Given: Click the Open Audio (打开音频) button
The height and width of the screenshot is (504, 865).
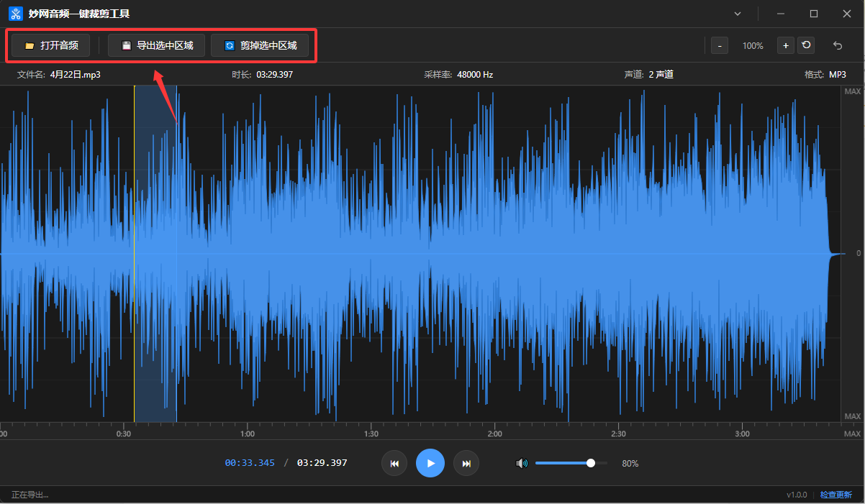Looking at the screenshot, I should pyautogui.click(x=50, y=46).
